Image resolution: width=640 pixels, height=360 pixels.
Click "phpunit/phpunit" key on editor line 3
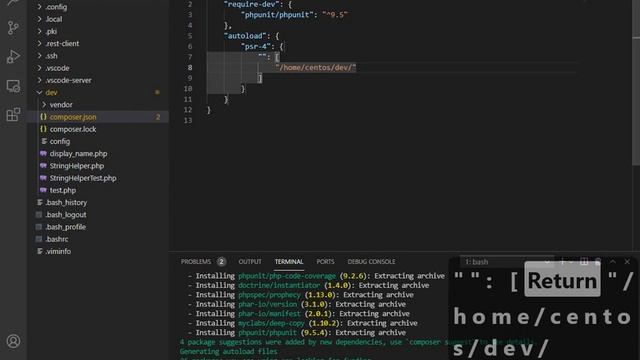point(276,15)
